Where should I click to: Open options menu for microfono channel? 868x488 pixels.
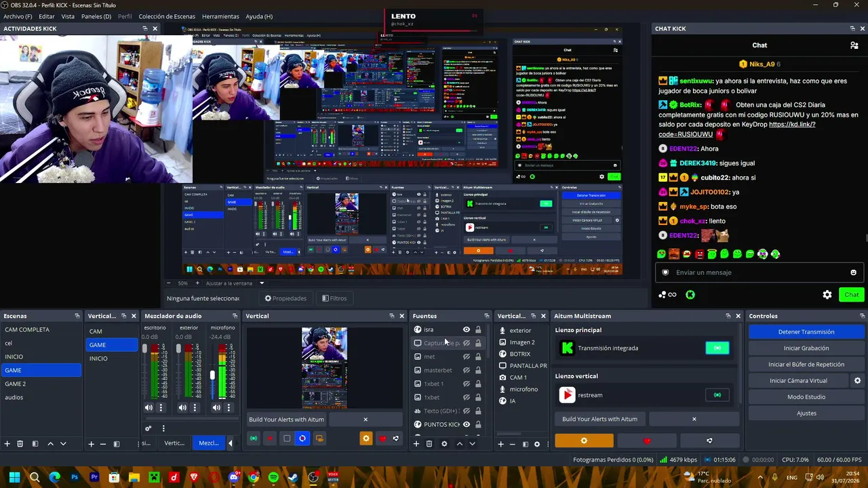[229, 407]
